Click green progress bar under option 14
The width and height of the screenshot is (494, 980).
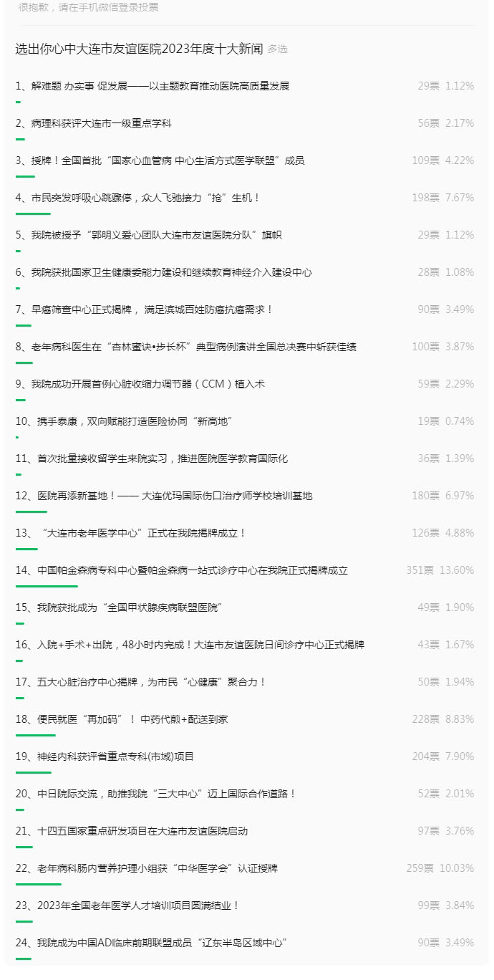47,586
